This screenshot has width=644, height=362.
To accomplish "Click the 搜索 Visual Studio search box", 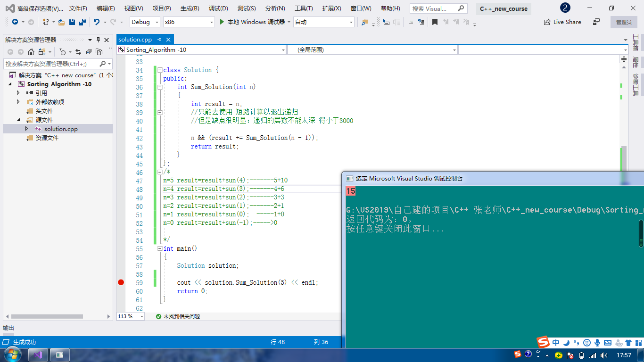I will pos(438,8).
